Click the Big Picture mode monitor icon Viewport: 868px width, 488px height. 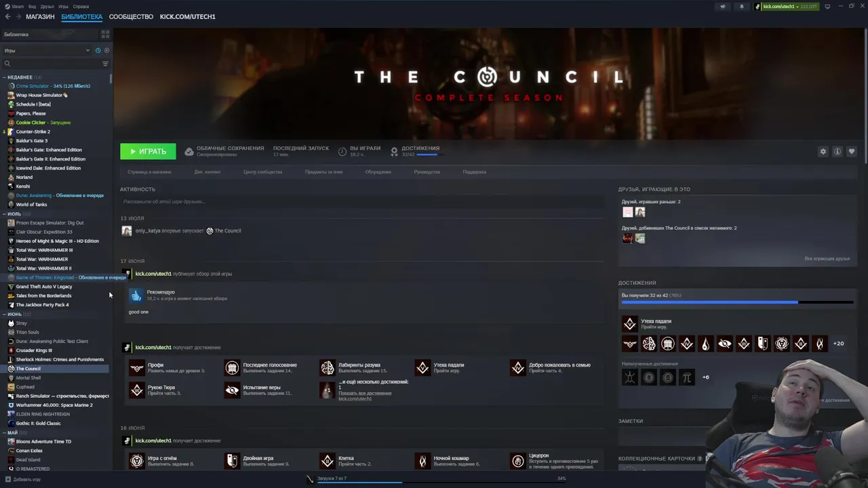tap(827, 6)
